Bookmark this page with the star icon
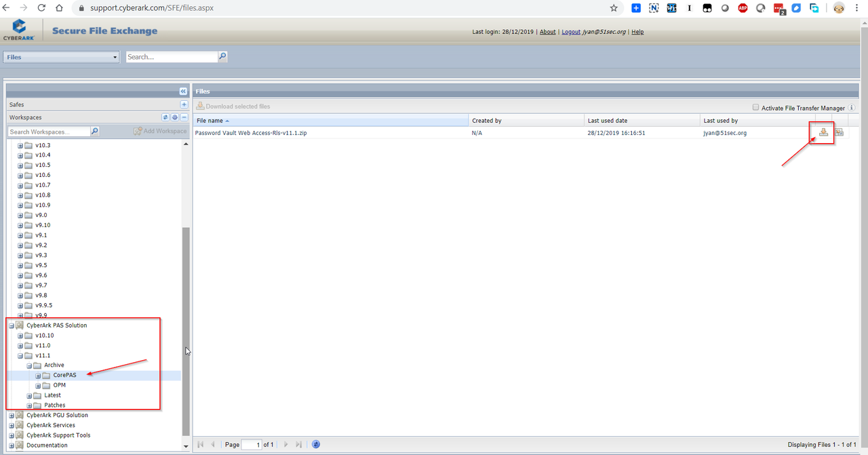868x455 pixels. (x=614, y=8)
